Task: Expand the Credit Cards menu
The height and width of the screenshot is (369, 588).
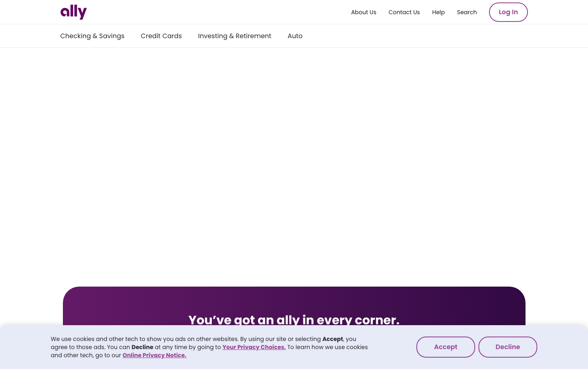Action: coord(161,36)
